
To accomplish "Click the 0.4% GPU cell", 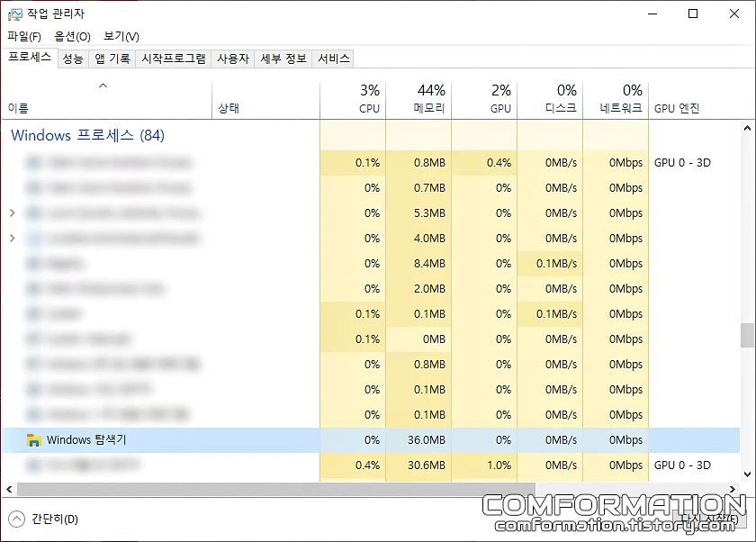I will (x=484, y=162).
